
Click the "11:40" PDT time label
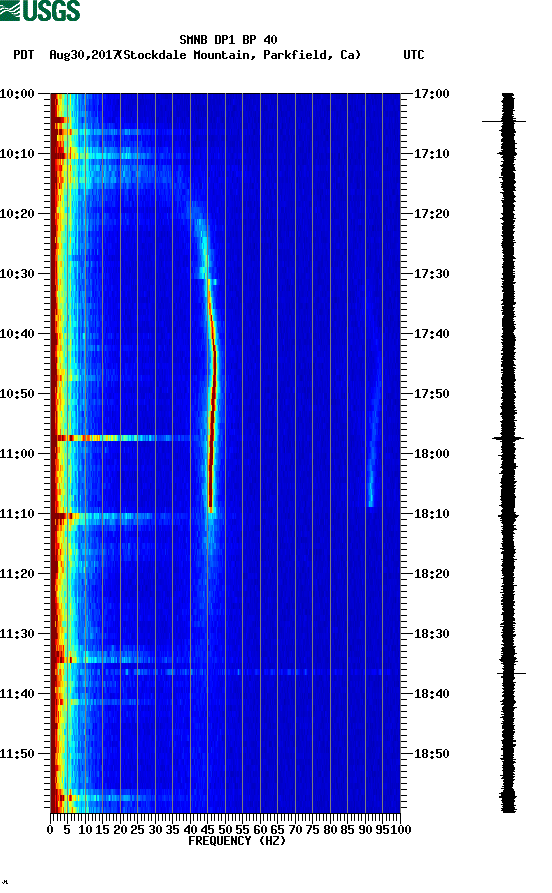[x=17, y=694]
